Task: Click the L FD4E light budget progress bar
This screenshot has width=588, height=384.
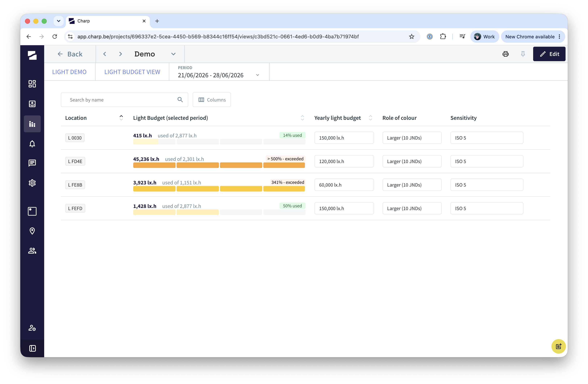Action: (x=219, y=165)
